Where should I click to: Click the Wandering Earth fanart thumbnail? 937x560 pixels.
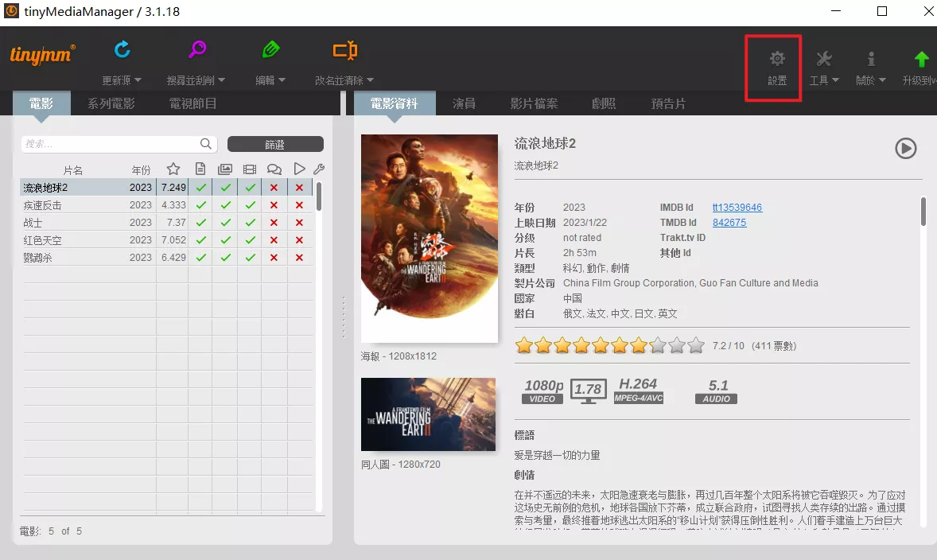pos(428,414)
